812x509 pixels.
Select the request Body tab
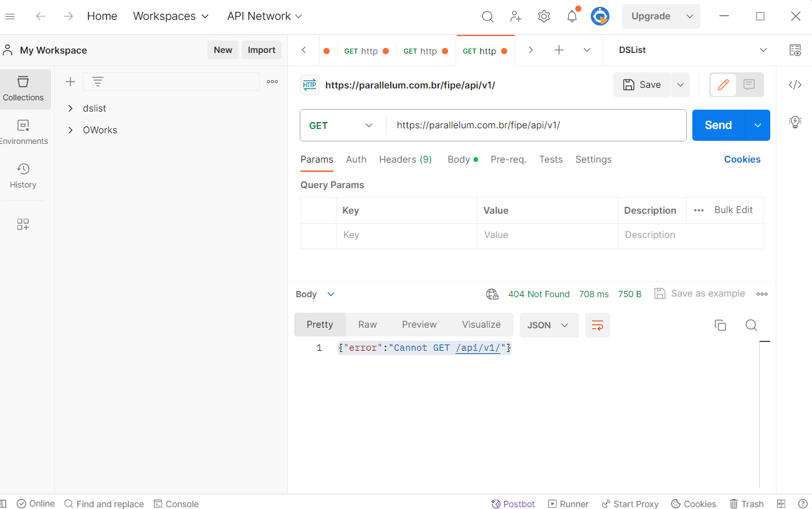(462, 159)
